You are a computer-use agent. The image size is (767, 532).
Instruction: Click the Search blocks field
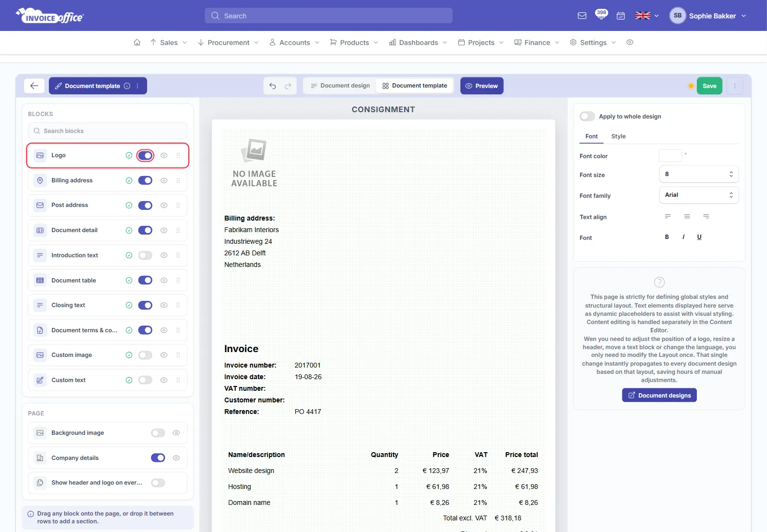click(x=108, y=131)
